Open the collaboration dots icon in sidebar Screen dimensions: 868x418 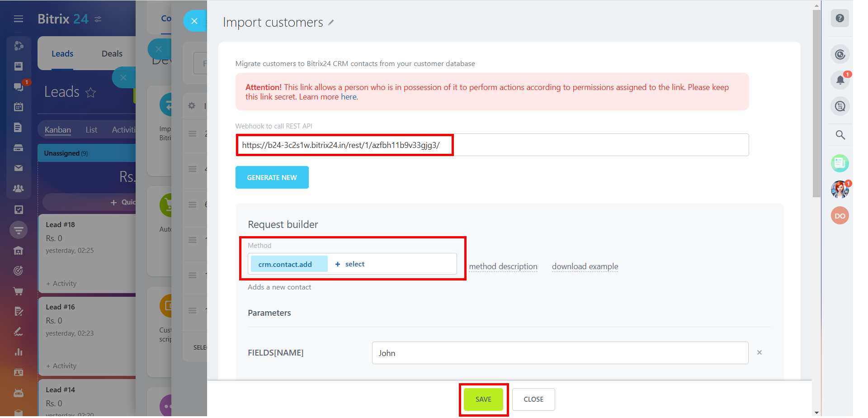coord(19,46)
